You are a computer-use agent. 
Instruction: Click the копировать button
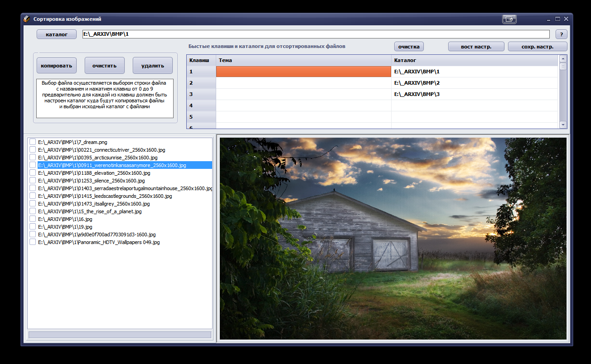[x=57, y=66]
